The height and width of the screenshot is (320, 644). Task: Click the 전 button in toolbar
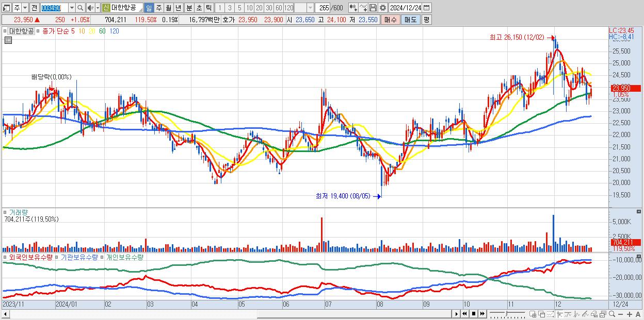pos(34,8)
